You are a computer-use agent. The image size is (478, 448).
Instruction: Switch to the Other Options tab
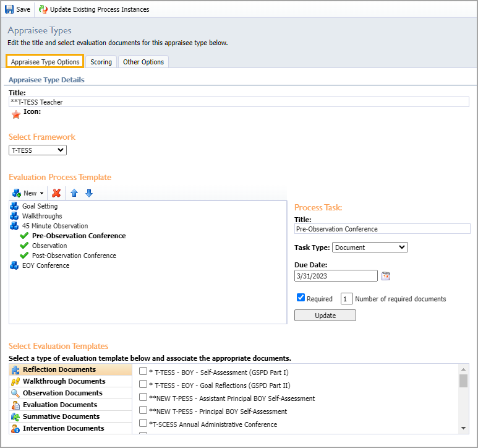tap(143, 62)
